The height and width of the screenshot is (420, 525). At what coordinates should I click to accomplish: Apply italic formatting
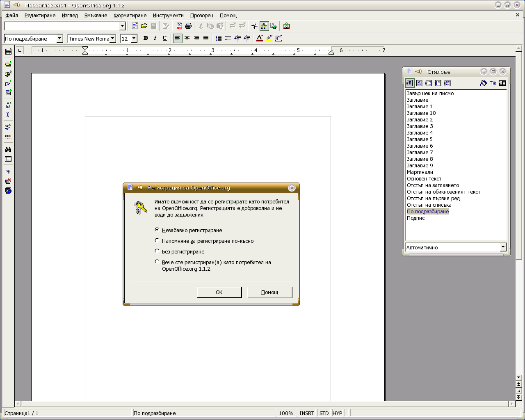click(x=155, y=38)
